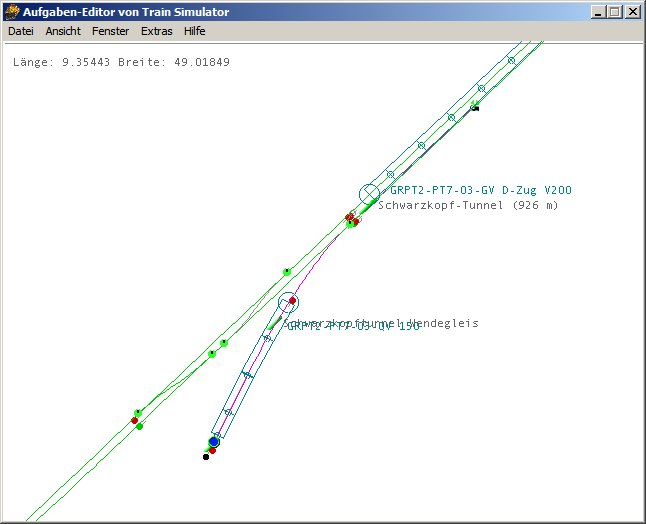
Task: Click the red dot on lower-left main track
Action: click(x=134, y=420)
